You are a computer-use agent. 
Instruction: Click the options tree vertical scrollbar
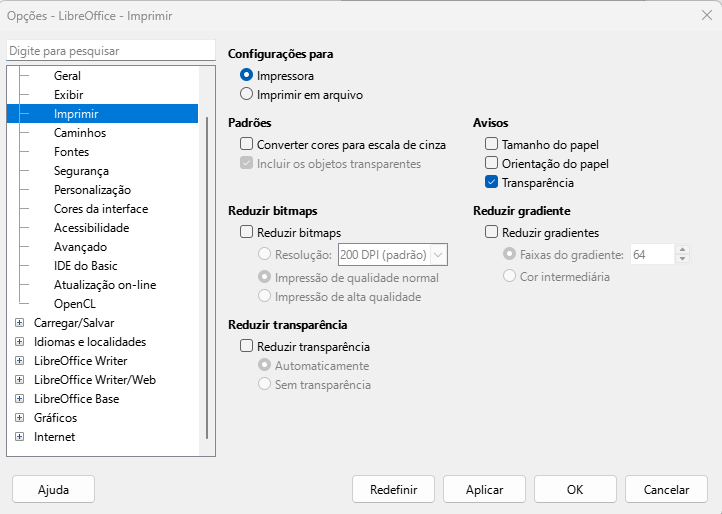[x=207, y=278]
